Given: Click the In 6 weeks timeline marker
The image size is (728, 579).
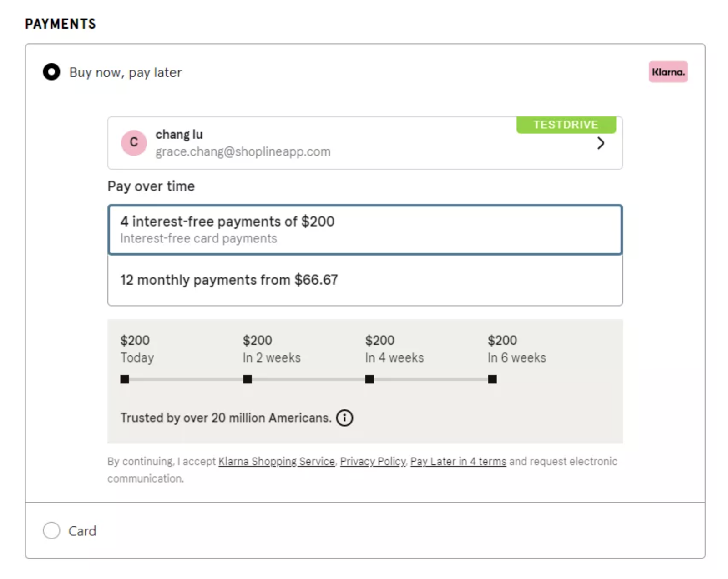Looking at the screenshot, I should tap(492, 379).
